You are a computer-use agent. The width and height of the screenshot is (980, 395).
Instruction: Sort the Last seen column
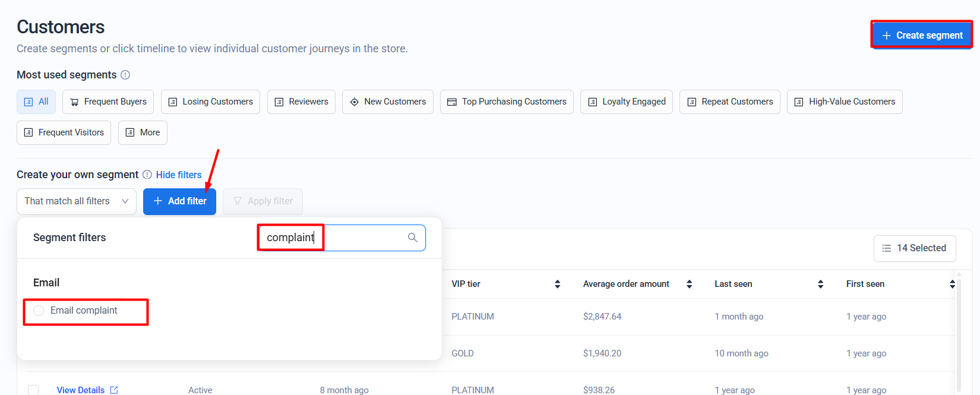click(x=820, y=284)
